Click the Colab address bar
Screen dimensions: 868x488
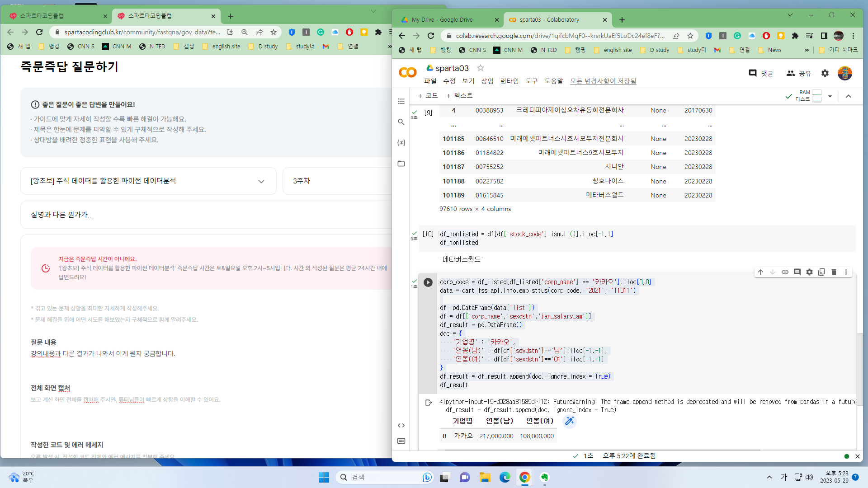[x=560, y=36]
